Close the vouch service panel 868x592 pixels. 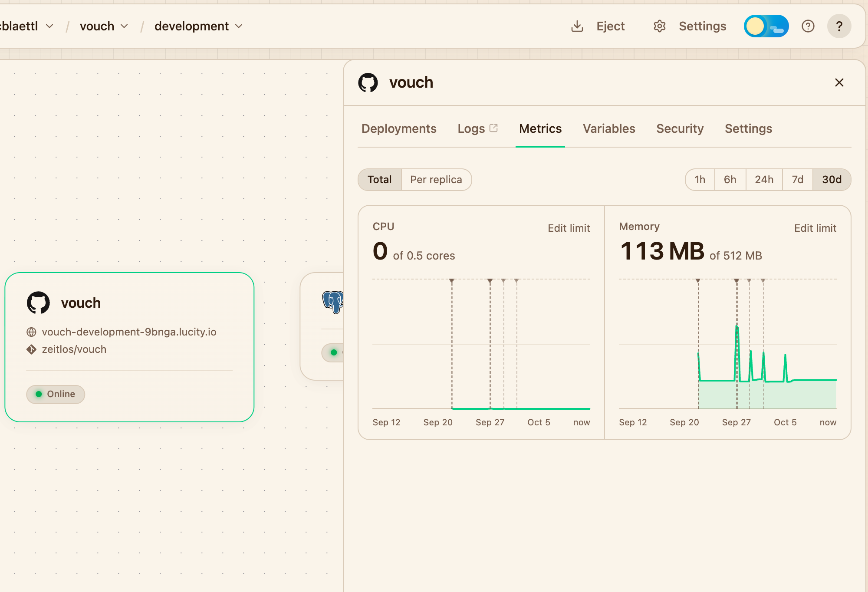839,82
